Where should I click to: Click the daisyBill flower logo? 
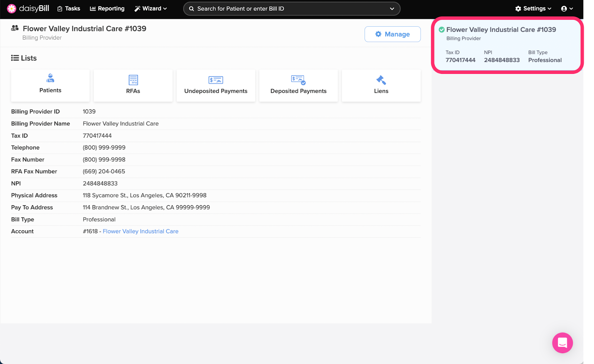coord(12,9)
